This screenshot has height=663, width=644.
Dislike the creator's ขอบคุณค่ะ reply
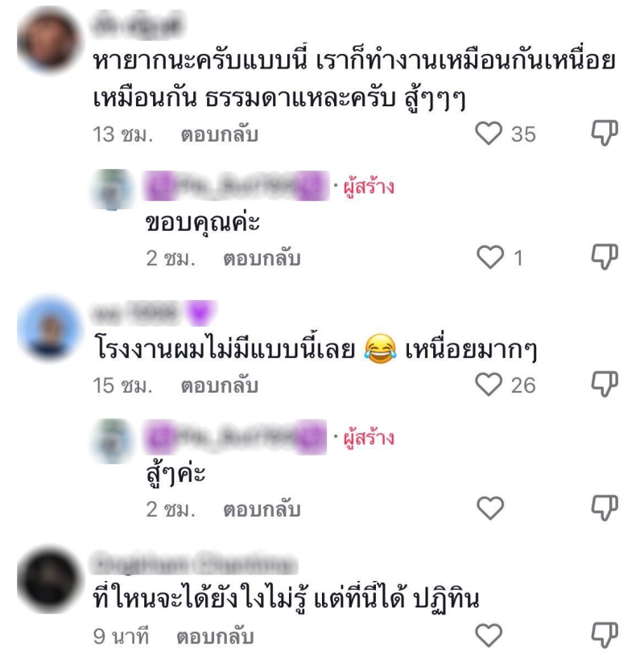pos(605,257)
